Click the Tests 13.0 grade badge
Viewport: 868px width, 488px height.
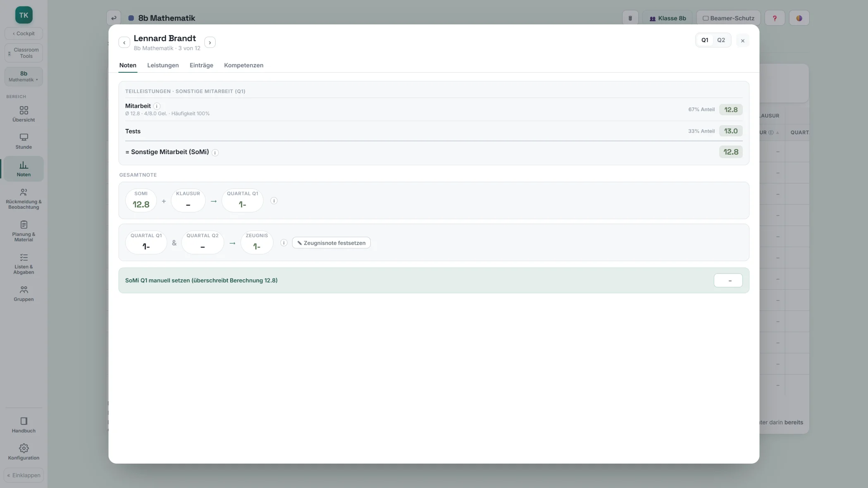pyautogui.click(x=731, y=131)
